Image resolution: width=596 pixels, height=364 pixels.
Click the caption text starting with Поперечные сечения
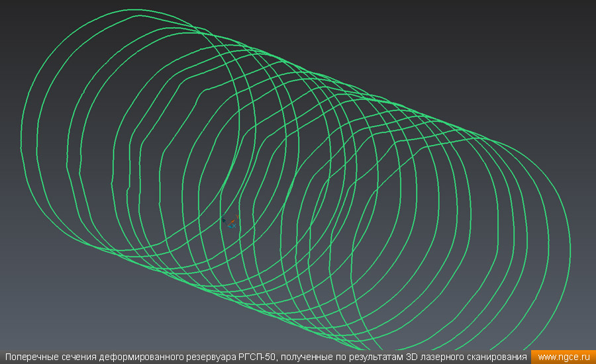(x=266, y=357)
